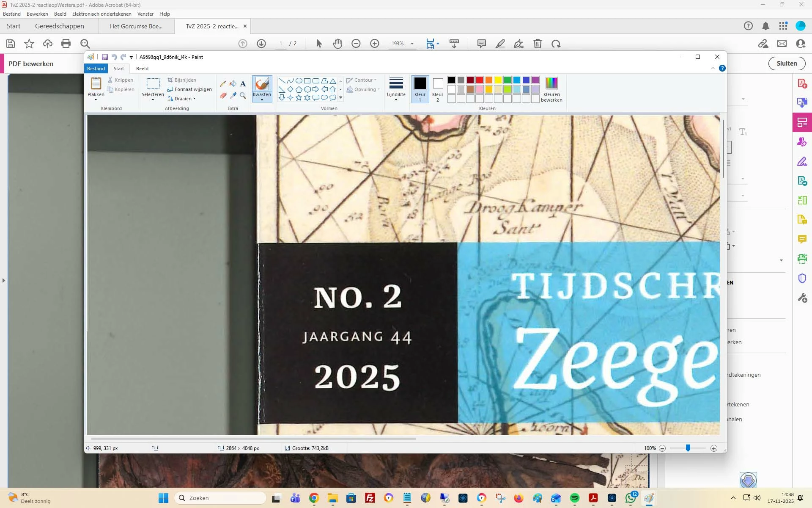Toggle the Kwasten brush tool
The image size is (812, 508).
pos(262,86)
